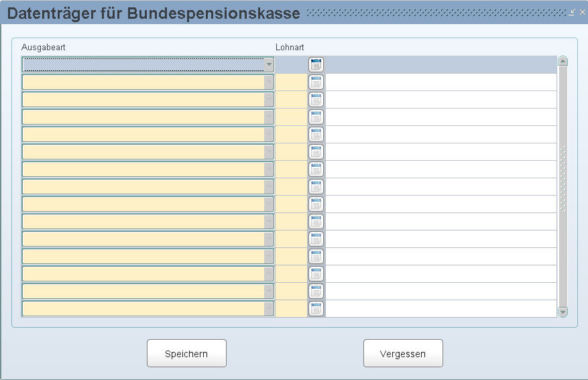Expand the Ausgabeart dropdown in second row
The image size is (588, 380).
tap(269, 82)
